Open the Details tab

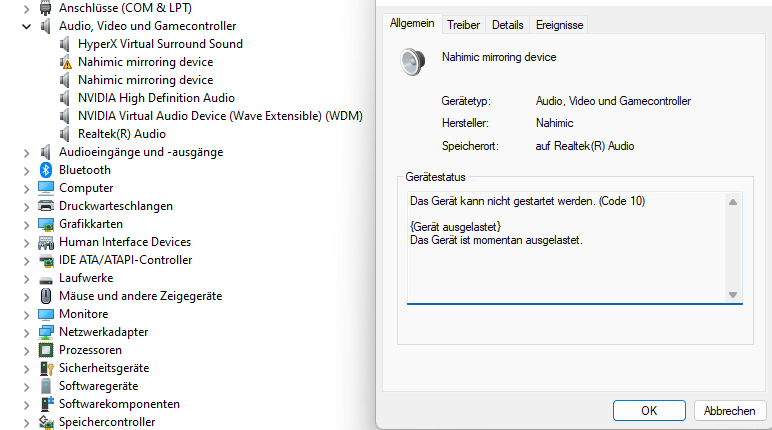tap(507, 25)
